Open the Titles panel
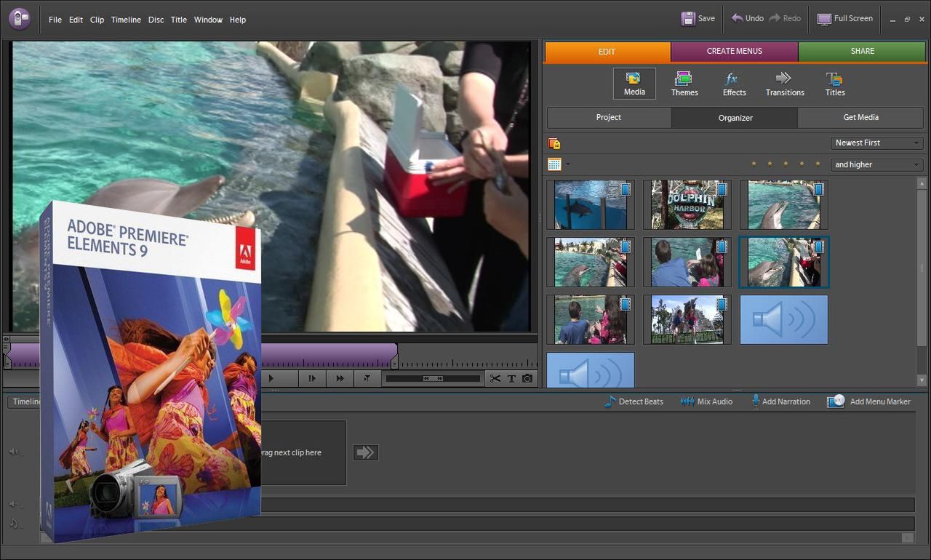The width and height of the screenshot is (931, 560). (834, 84)
